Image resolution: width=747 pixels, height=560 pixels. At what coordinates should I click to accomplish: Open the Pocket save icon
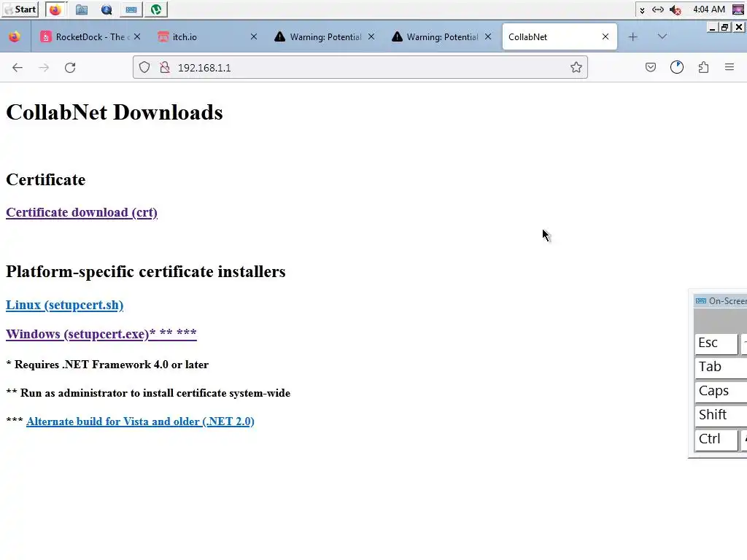pos(650,68)
